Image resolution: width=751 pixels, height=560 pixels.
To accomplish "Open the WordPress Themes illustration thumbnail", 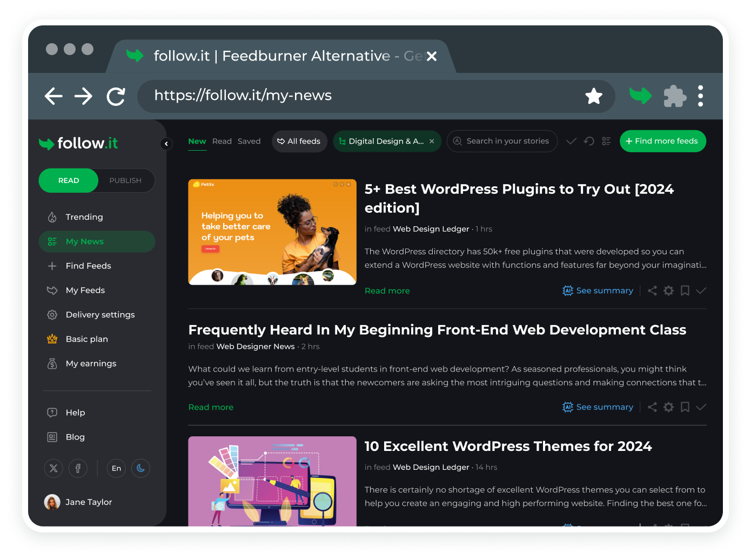I will click(x=272, y=481).
